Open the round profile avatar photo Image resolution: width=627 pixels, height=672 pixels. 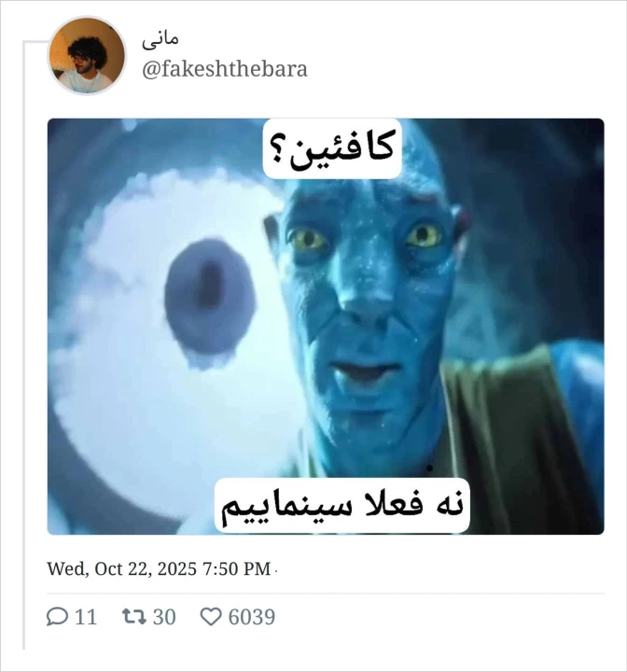point(87,56)
